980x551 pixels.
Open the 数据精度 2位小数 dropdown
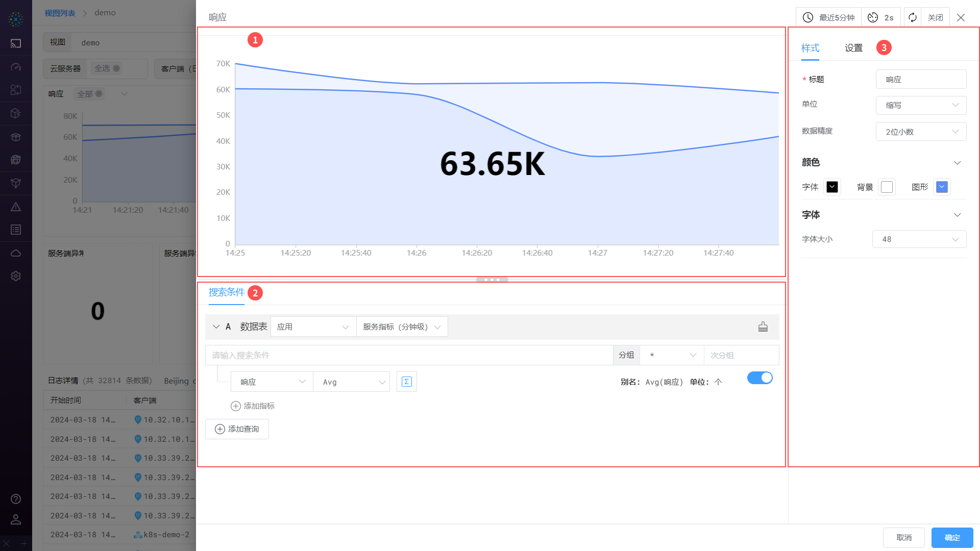coord(921,132)
